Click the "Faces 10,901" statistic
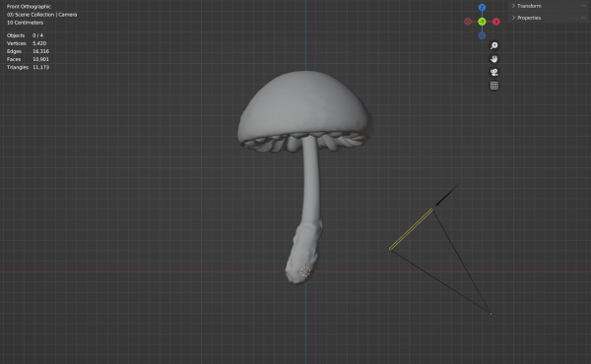 tap(28, 59)
